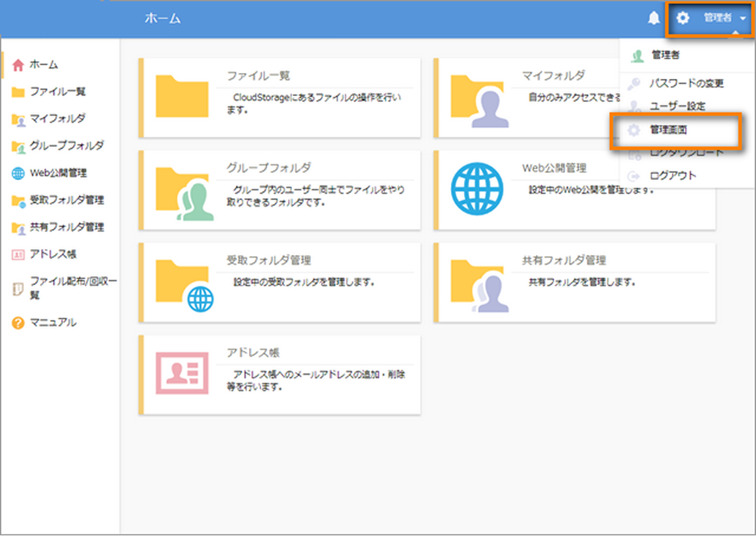Image resolution: width=756 pixels, height=536 pixels.
Task: Open the ファイル一覧 tile
Action: pos(280,96)
